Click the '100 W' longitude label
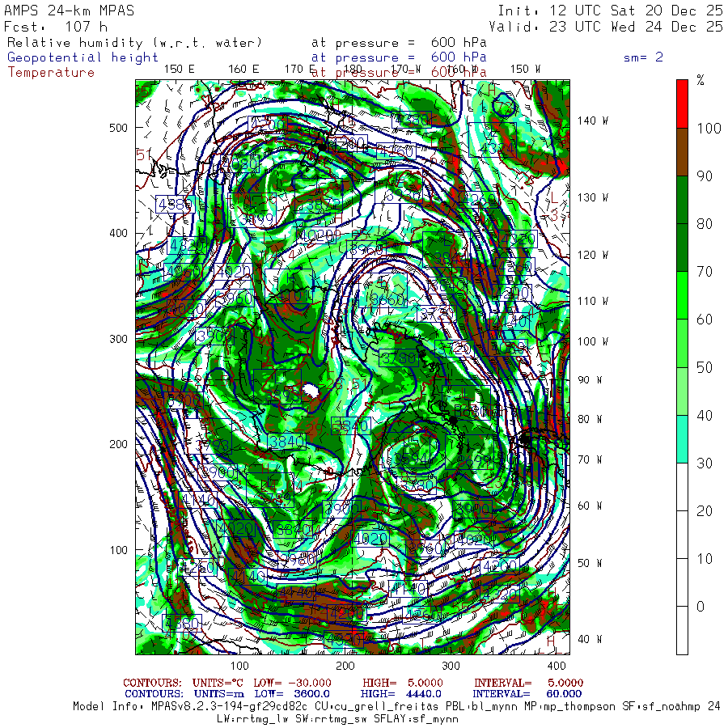This screenshot has width=728, height=728. coord(593,341)
